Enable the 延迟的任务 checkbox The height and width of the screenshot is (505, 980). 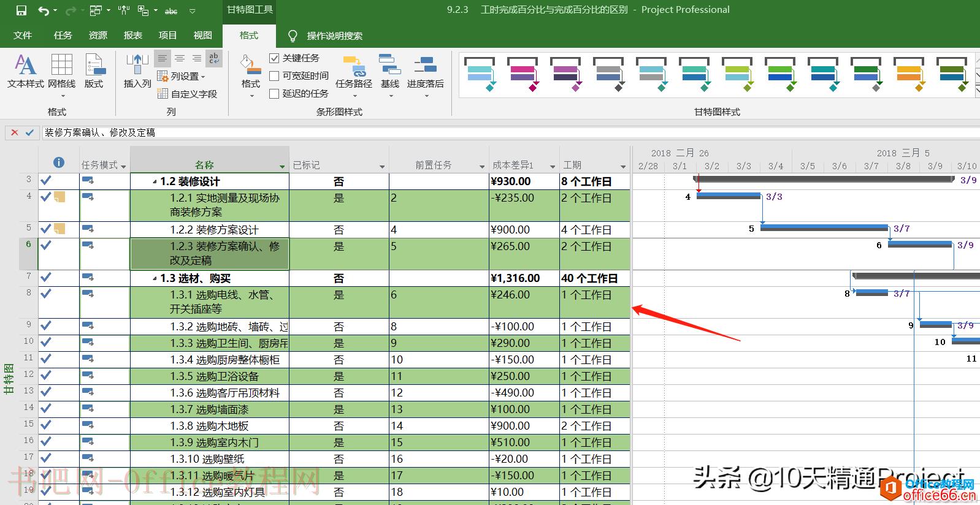point(274,94)
